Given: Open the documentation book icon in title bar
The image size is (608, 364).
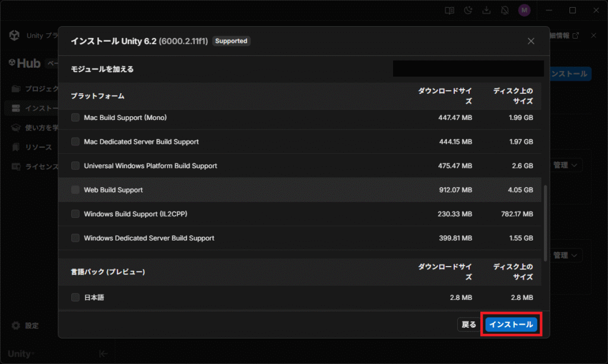Looking at the screenshot, I should [x=450, y=10].
